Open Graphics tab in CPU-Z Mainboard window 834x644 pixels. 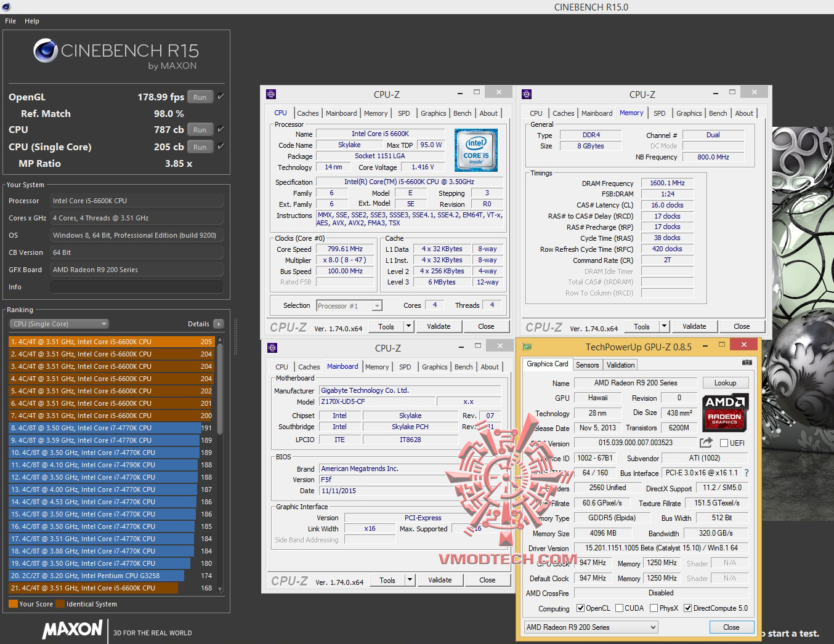point(435,367)
